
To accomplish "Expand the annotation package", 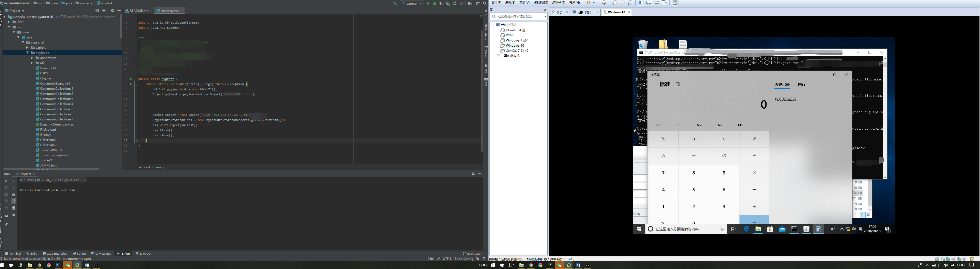I will click(x=32, y=58).
